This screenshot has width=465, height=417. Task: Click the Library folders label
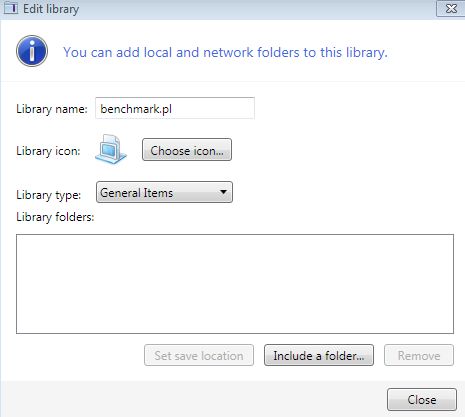click(x=55, y=217)
